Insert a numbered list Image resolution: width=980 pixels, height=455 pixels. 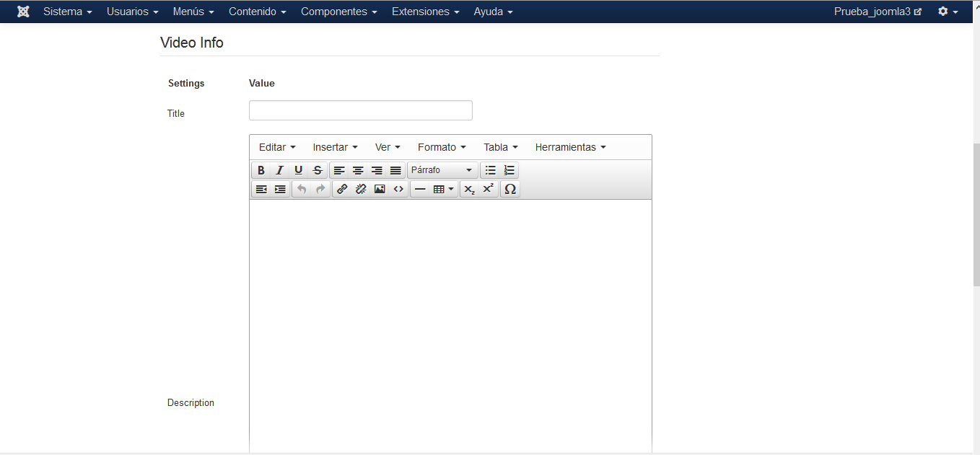[509, 171]
